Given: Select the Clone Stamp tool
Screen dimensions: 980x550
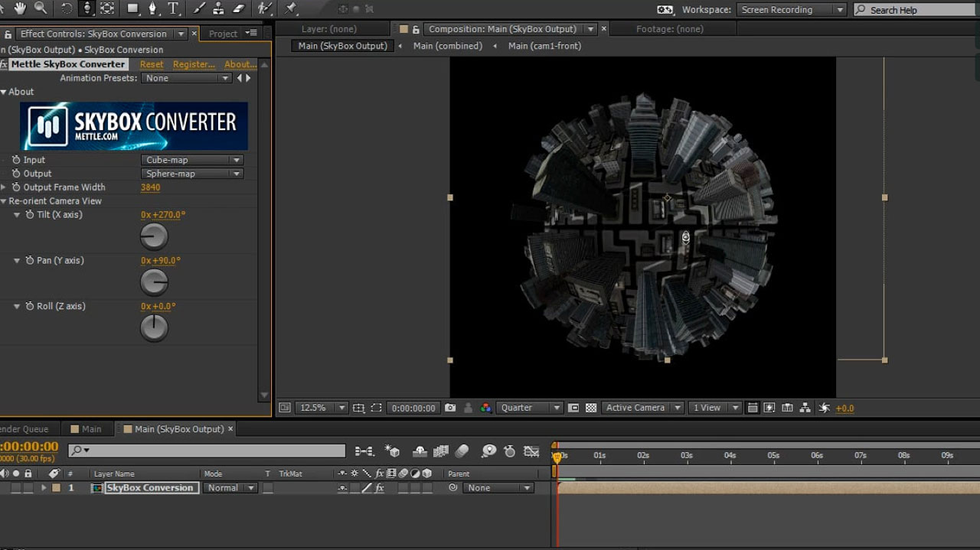Looking at the screenshot, I should point(219,8).
